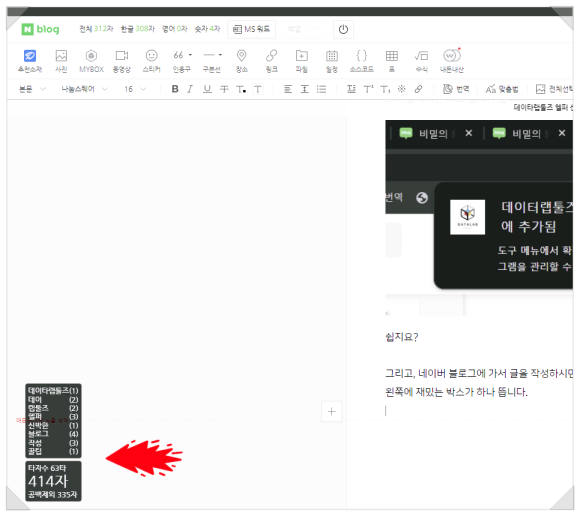580x516 pixels.
Task: Click the 숫자 4자 counter
Action: pyautogui.click(x=207, y=29)
